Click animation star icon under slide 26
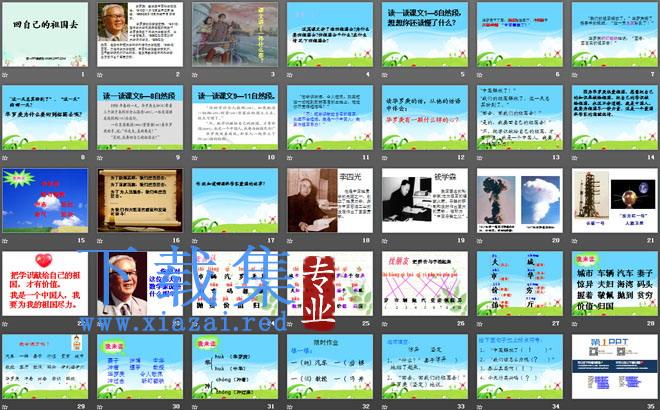This screenshot has width=660, height=410. click(385, 324)
